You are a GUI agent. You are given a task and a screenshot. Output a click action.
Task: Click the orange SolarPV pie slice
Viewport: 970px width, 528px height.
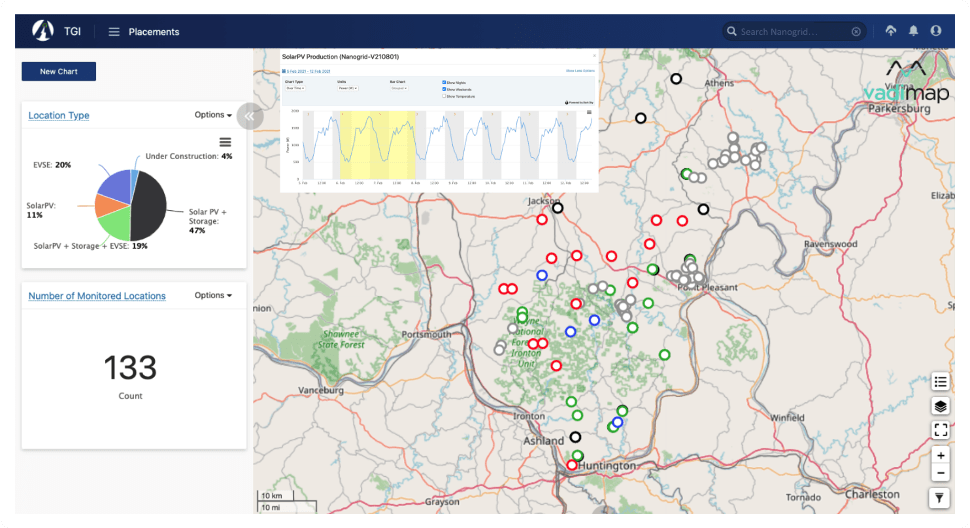tap(108, 205)
